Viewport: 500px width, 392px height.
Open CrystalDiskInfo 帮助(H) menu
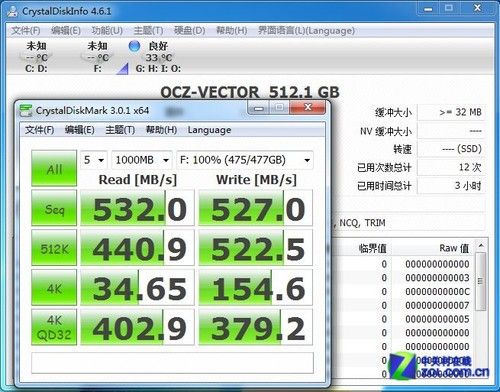pos(232,31)
